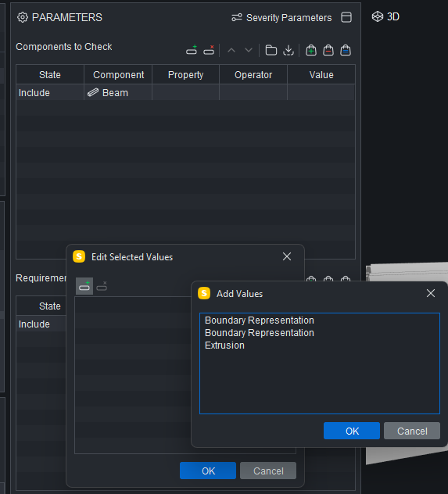Screen dimensions: 448x494
Task: Cancel the Add Values dialog
Action: click(x=412, y=431)
